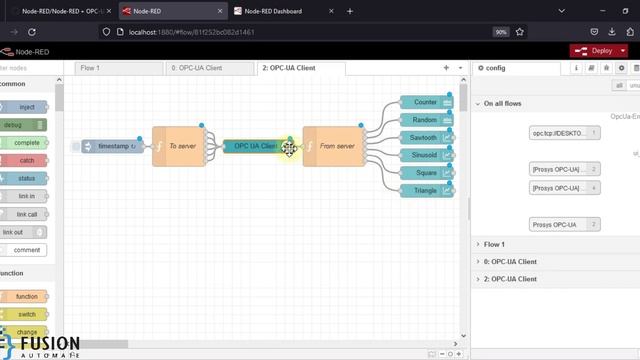This screenshot has width=640, height=360.
Task: Pick the switch node from palette
Action: (24, 314)
